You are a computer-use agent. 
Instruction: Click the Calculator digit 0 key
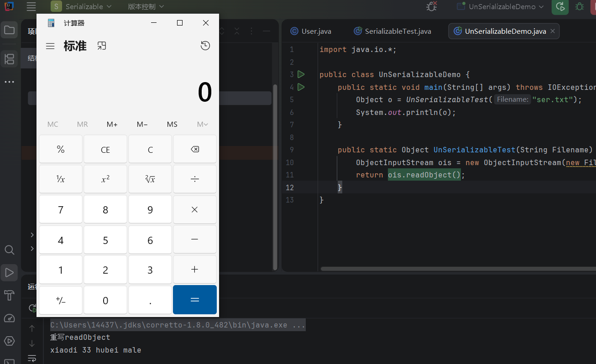point(105,300)
